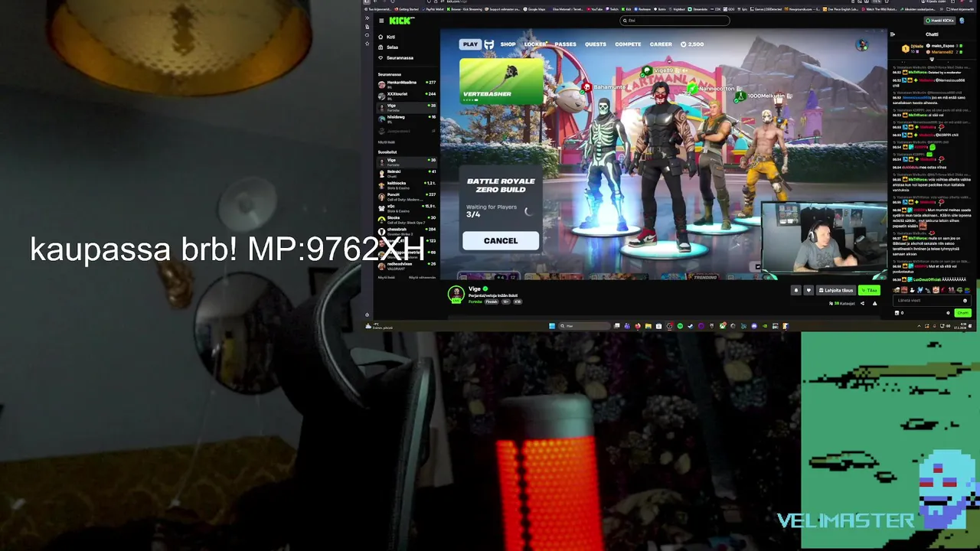Click the notification bell under stream
This screenshot has width=980, height=551.
click(x=796, y=290)
